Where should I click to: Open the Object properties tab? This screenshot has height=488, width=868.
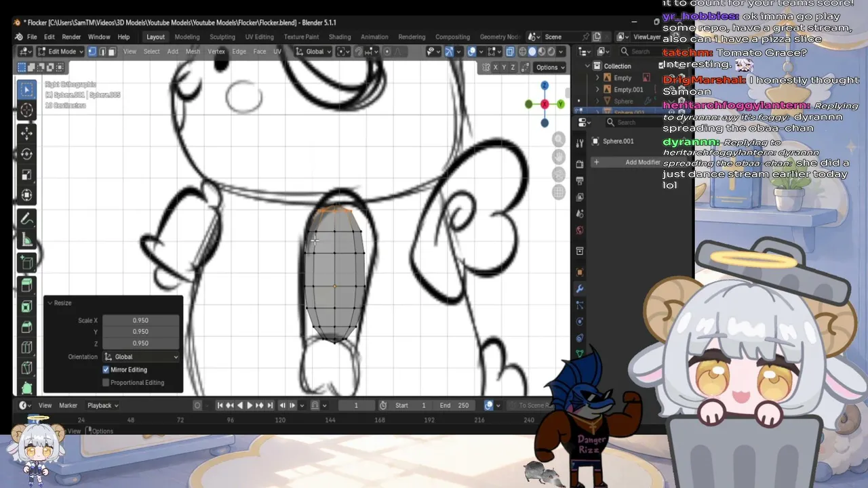click(579, 272)
